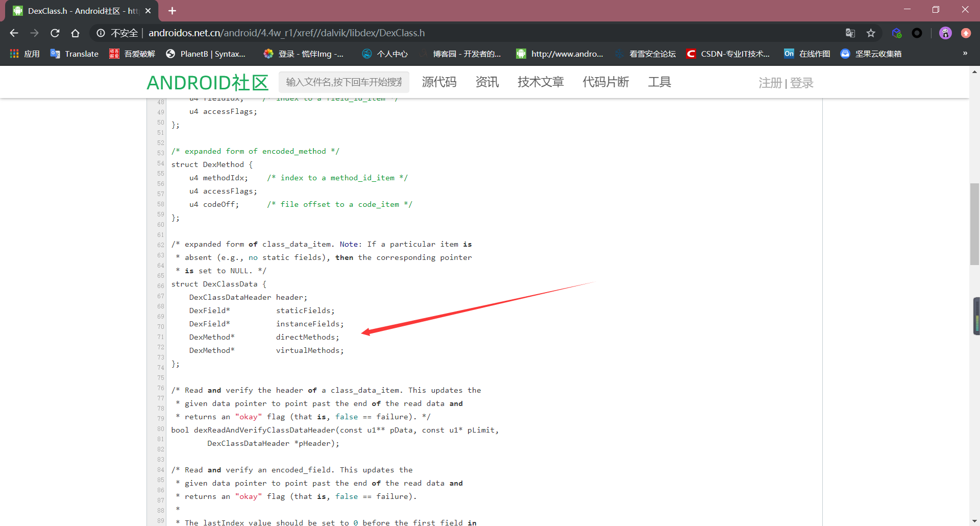Open the black circle extension icon

click(x=917, y=33)
